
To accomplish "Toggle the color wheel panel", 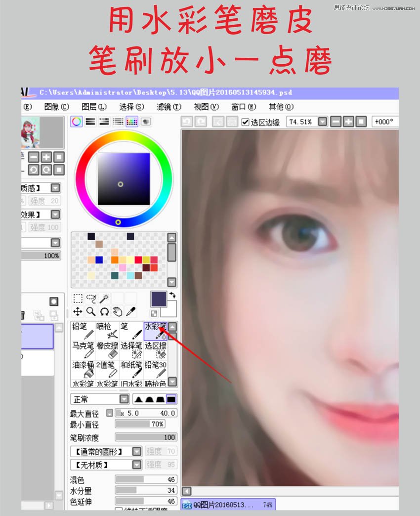I will point(76,122).
